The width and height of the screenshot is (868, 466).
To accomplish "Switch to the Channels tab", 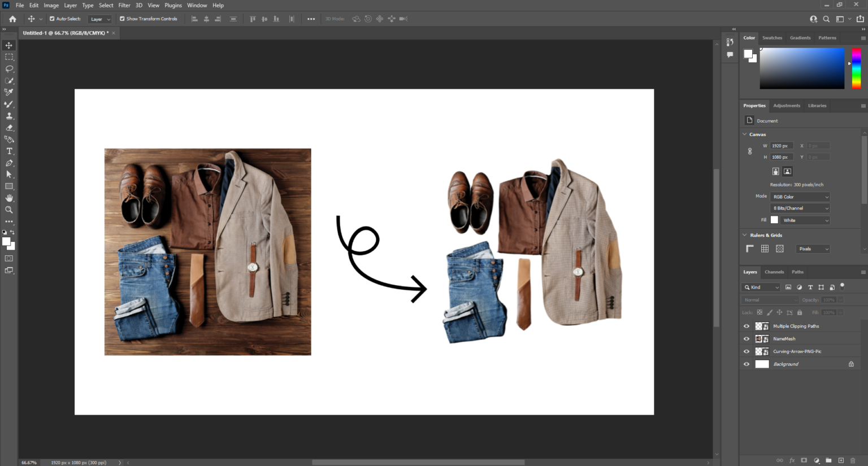I will click(x=774, y=272).
